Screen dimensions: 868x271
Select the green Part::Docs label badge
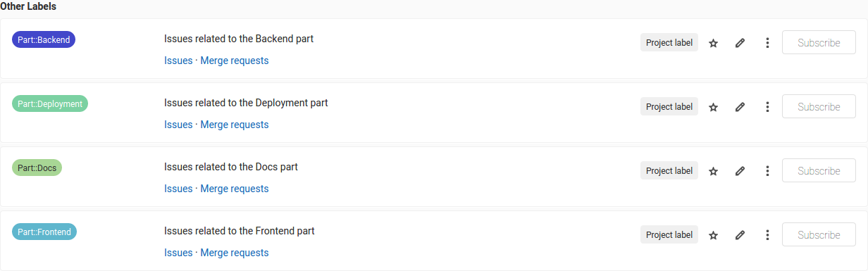tap(37, 168)
